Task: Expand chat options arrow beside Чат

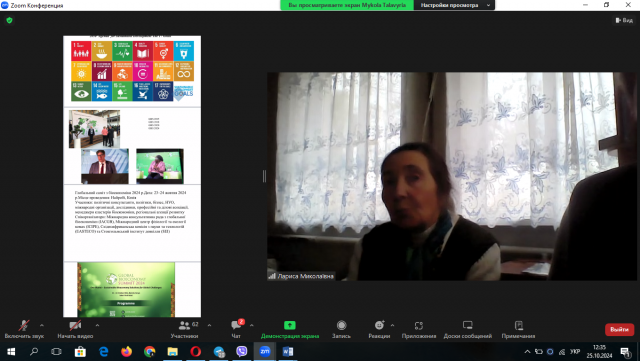Action: point(251,325)
